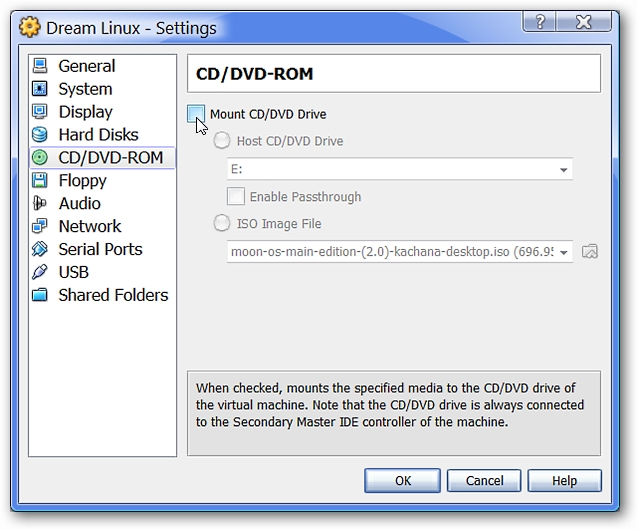Select Serial Ports in the settings list
Image resolution: width=638 pixels, height=530 pixels.
(x=103, y=249)
